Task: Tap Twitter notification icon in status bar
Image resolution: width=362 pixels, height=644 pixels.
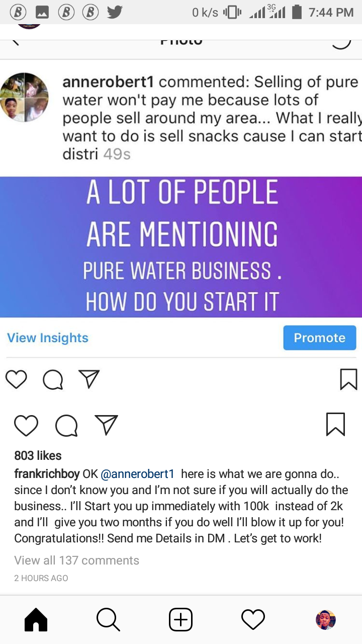Action: click(x=115, y=12)
